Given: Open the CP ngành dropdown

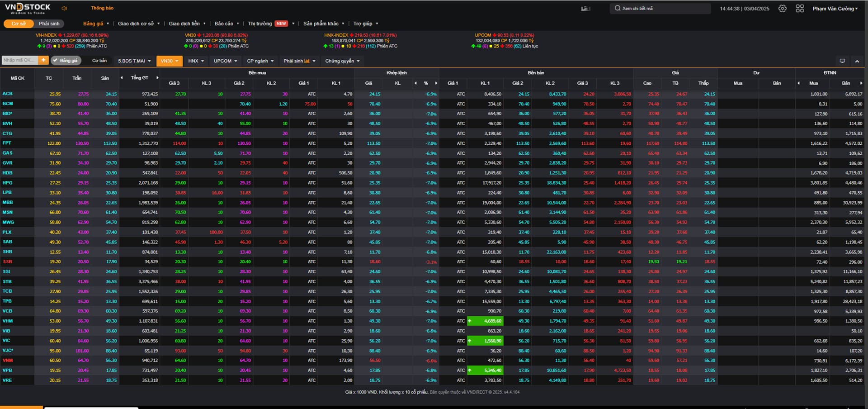Looking at the screenshot, I should [260, 61].
